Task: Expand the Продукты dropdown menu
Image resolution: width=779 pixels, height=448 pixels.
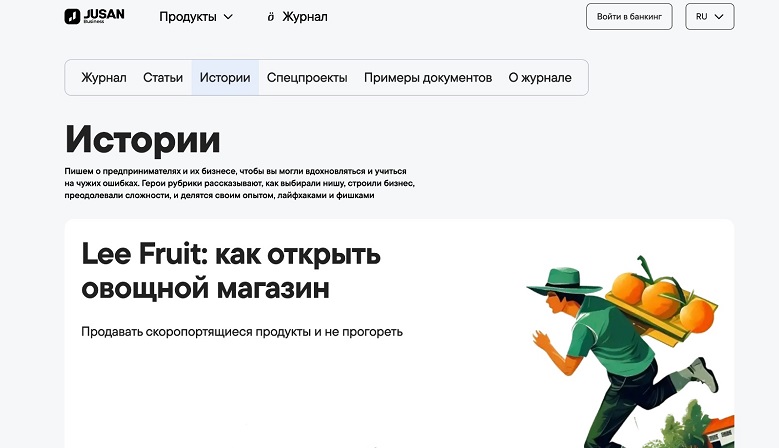Action: [x=196, y=17]
